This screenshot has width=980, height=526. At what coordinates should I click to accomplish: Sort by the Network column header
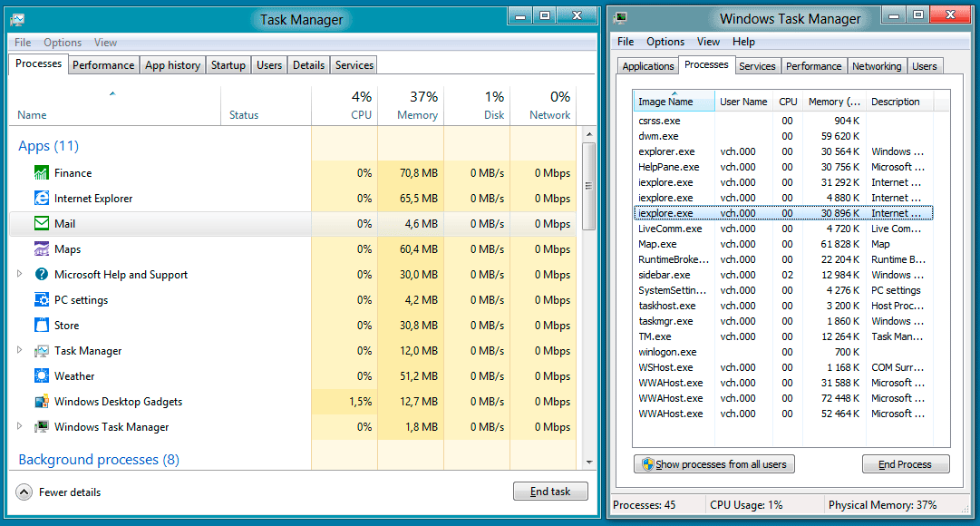pos(543,105)
